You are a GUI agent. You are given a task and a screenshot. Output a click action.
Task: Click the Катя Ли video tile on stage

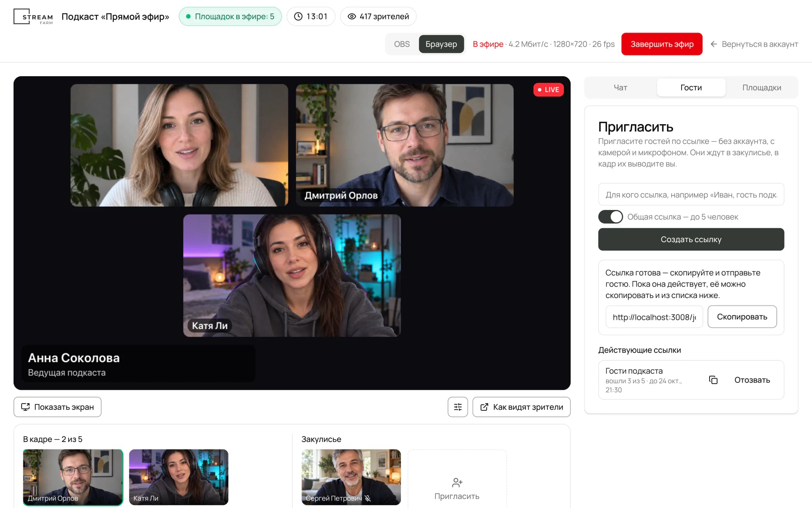(292, 275)
